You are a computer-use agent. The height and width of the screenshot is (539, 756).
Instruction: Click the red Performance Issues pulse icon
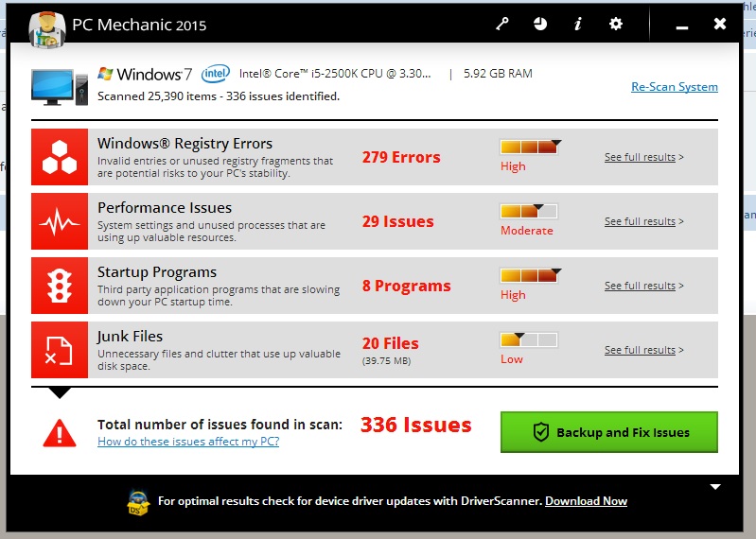pos(60,221)
